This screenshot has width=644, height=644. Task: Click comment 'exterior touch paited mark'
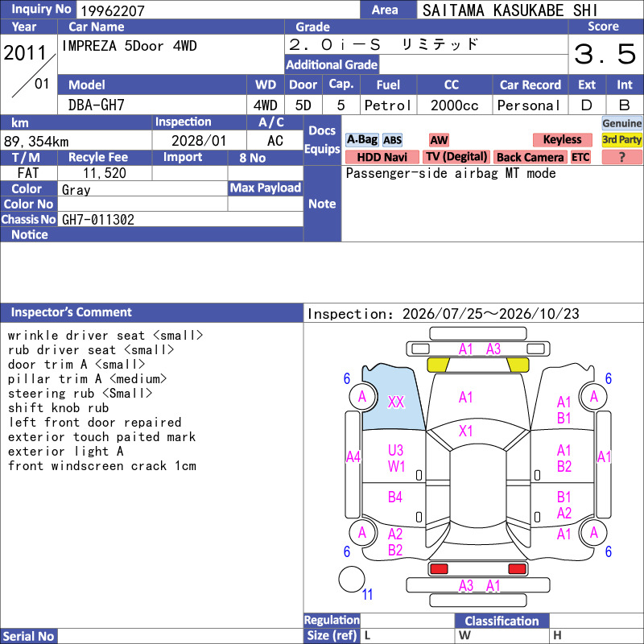click(x=102, y=436)
